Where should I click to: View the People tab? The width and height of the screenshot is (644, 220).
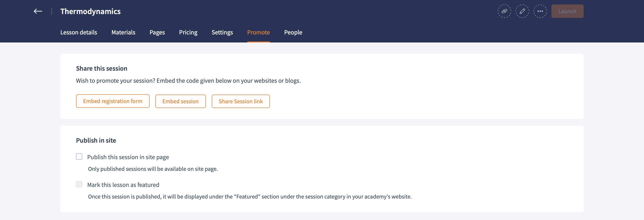[293, 32]
